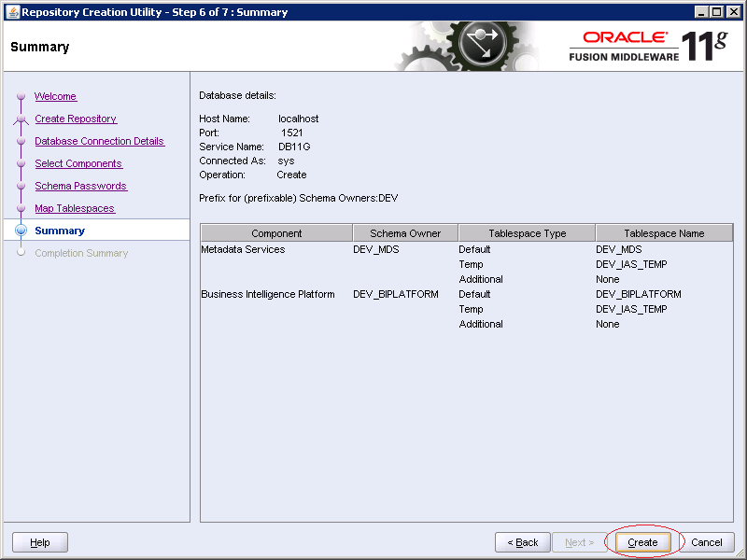Screen dimensions: 747x560
Task: Click the Operation value Create
Action: (291, 175)
